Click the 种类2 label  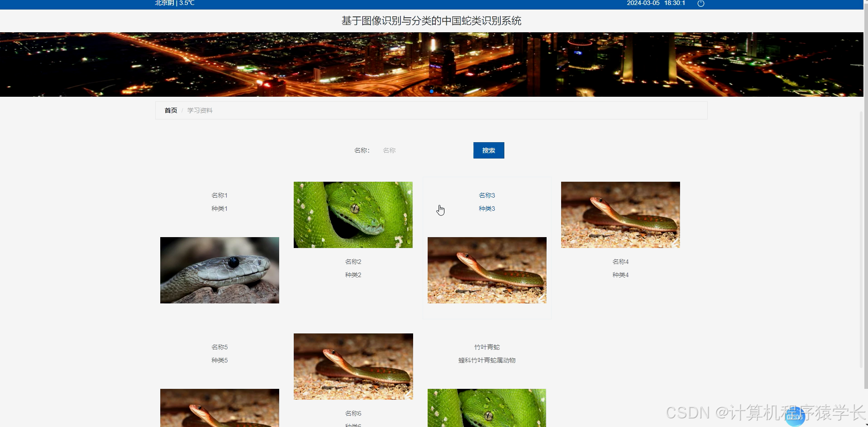click(x=353, y=275)
